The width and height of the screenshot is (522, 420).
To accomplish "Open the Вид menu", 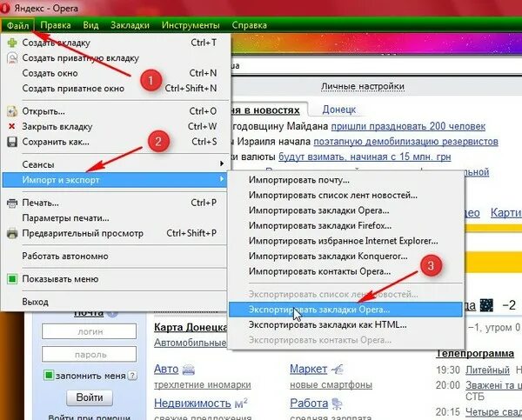I will click(x=90, y=25).
